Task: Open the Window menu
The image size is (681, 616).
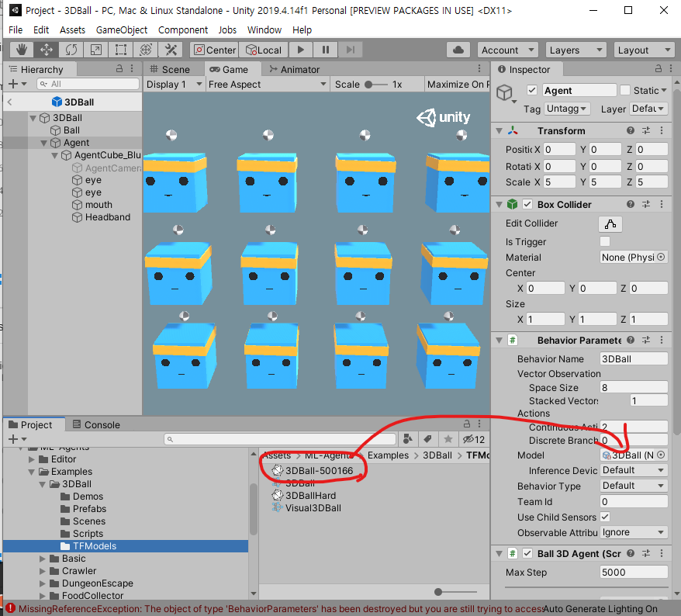Action: (x=264, y=30)
